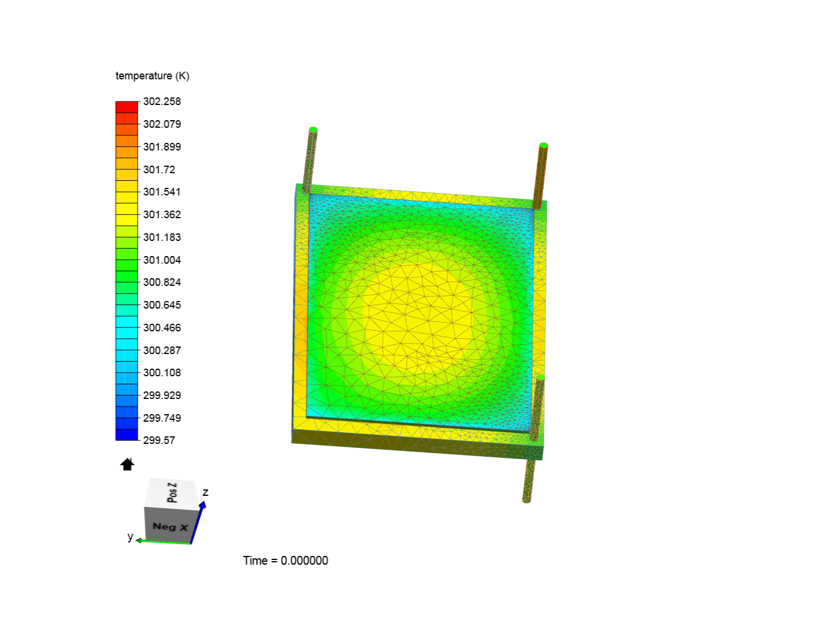Click the legend value 301.183

[x=162, y=237]
